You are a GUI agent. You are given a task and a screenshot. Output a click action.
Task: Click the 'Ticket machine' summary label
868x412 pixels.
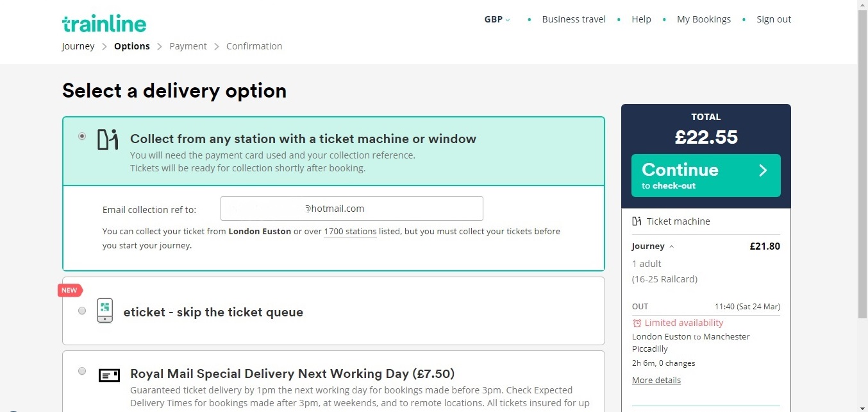tap(678, 221)
